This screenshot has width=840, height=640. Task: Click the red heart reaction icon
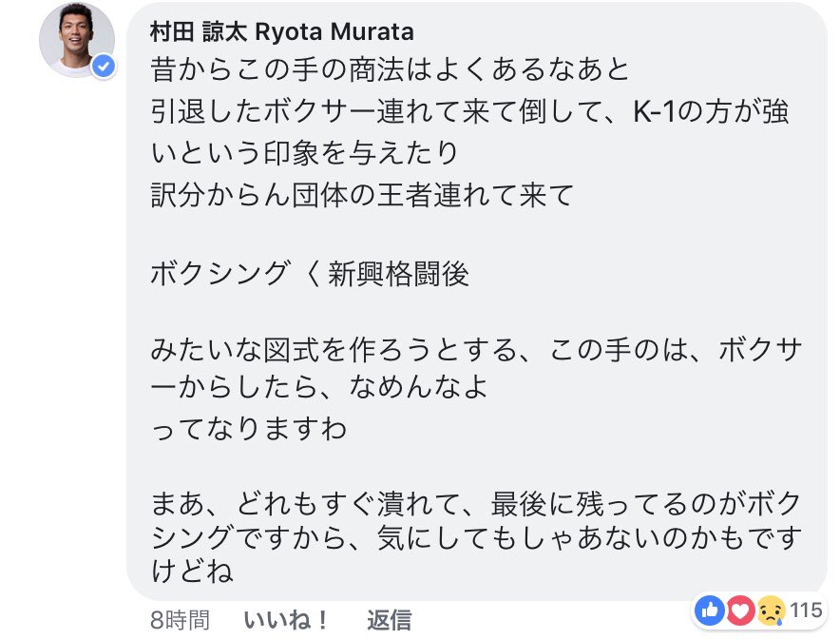coord(740,610)
